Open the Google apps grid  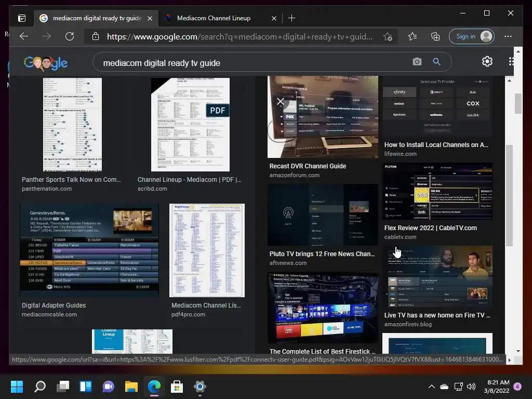pyautogui.click(x=511, y=61)
